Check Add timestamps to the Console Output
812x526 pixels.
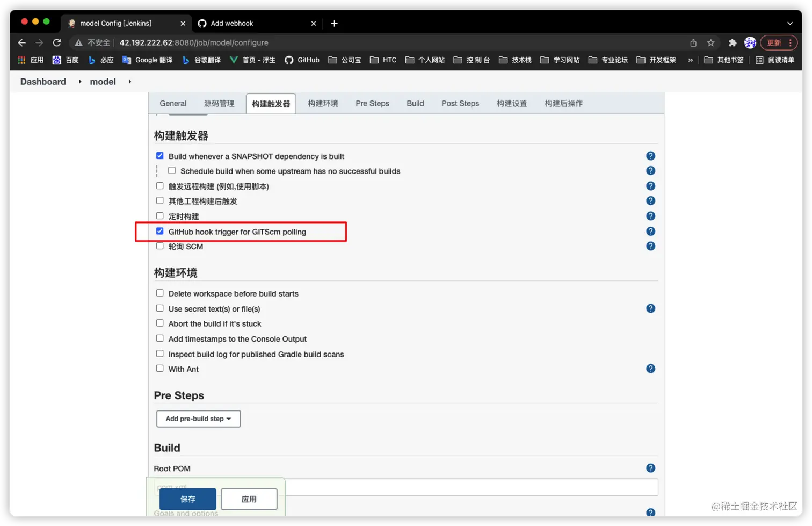[160, 338]
